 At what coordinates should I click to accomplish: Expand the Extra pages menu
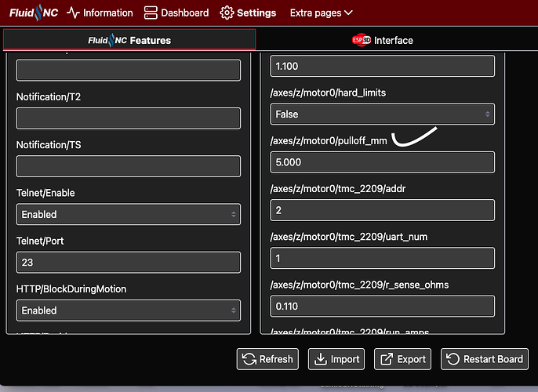pyautogui.click(x=321, y=13)
